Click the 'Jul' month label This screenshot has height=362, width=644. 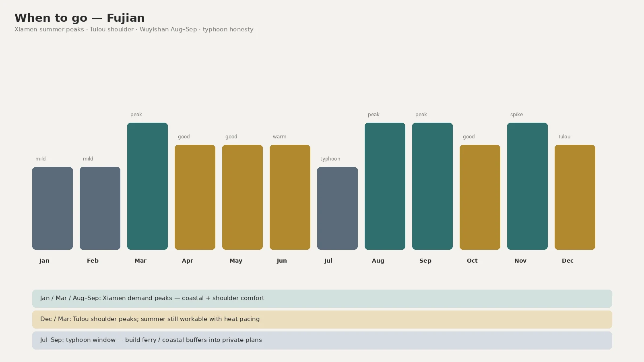[x=328, y=261]
